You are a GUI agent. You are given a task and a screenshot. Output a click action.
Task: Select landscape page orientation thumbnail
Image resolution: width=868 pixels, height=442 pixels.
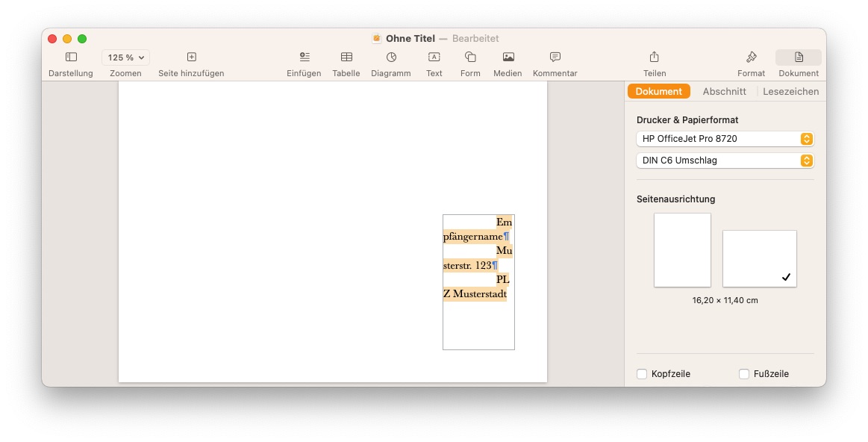759,258
